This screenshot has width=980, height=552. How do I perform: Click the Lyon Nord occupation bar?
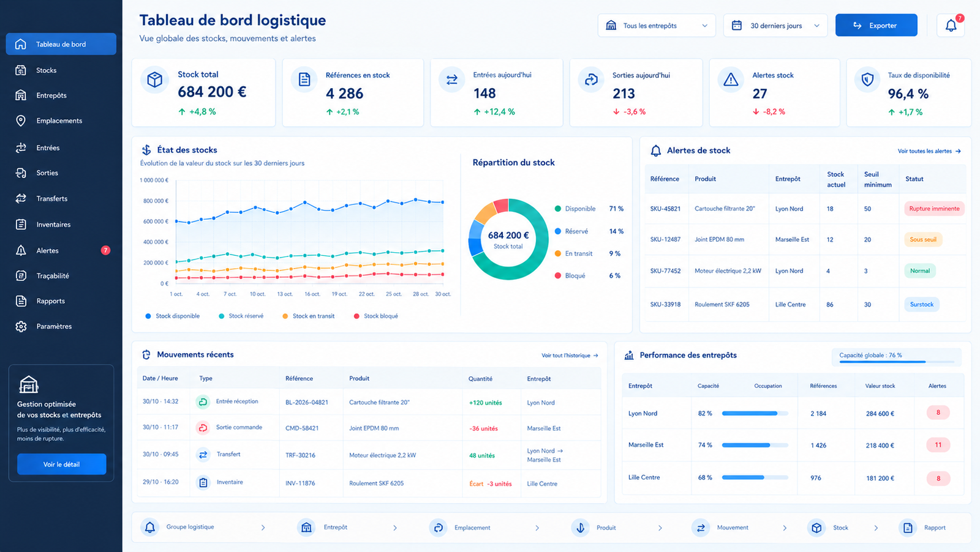pyautogui.click(x=755, y=414)
